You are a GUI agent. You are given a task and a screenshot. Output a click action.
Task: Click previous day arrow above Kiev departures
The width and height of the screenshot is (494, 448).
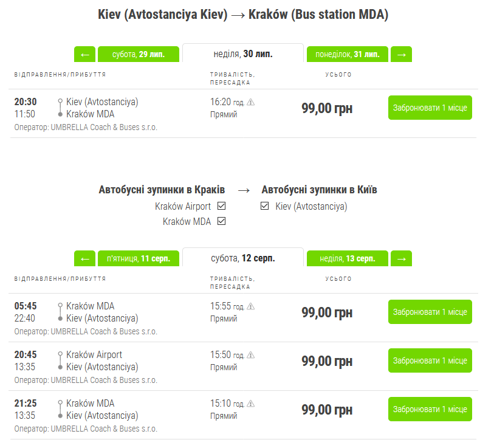[84, 54]
